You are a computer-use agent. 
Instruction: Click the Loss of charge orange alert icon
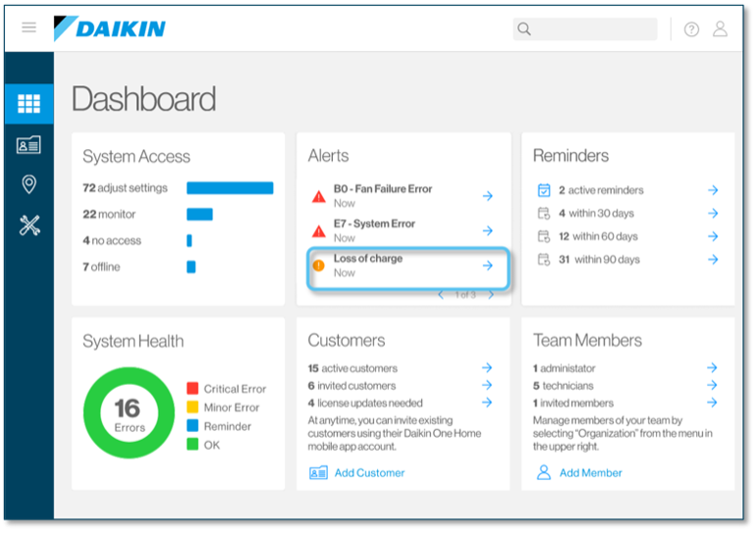(x=319, y=266)
